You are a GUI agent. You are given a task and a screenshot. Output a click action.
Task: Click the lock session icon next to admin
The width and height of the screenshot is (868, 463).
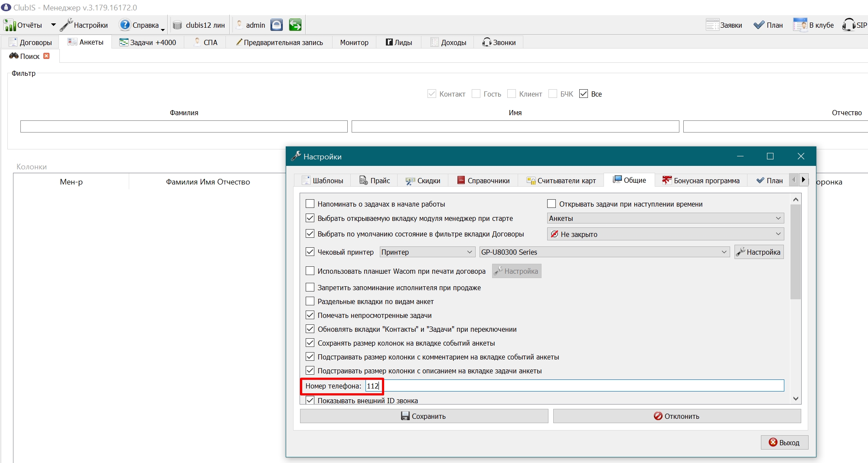click(x=277, y=25)
